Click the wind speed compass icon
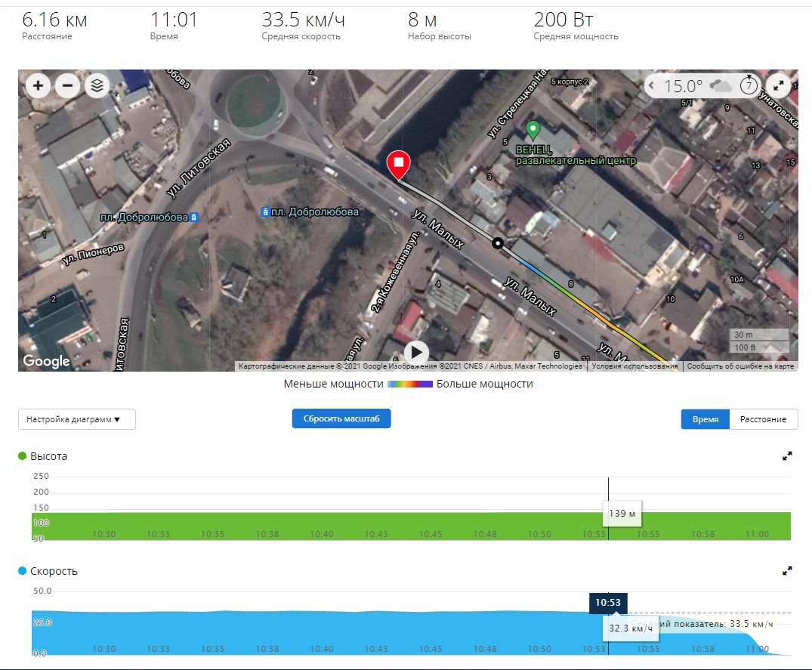The image size is (812, 670). pos(748,85)
